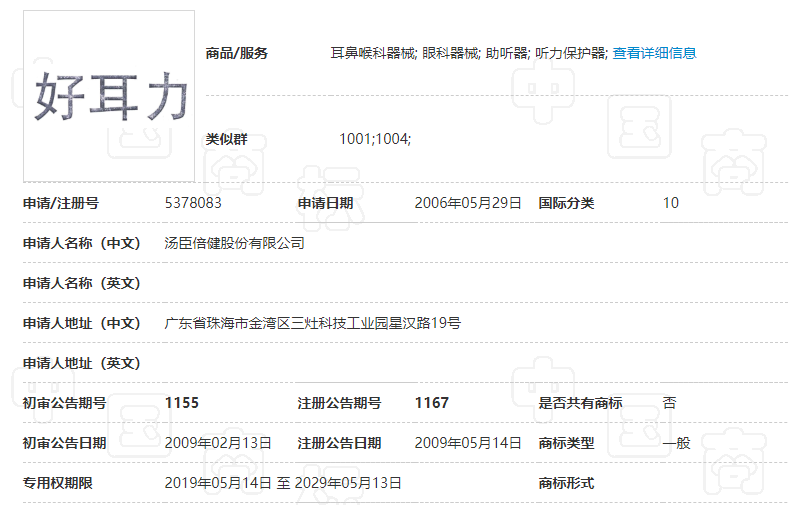
Task: Click registration announcement issue number 1167
Action: [431, 403]
